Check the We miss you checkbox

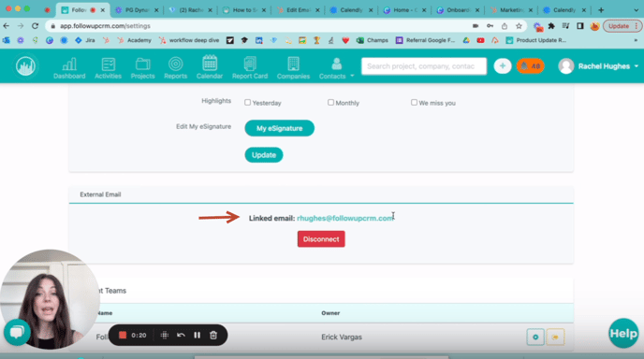point(414,102)
